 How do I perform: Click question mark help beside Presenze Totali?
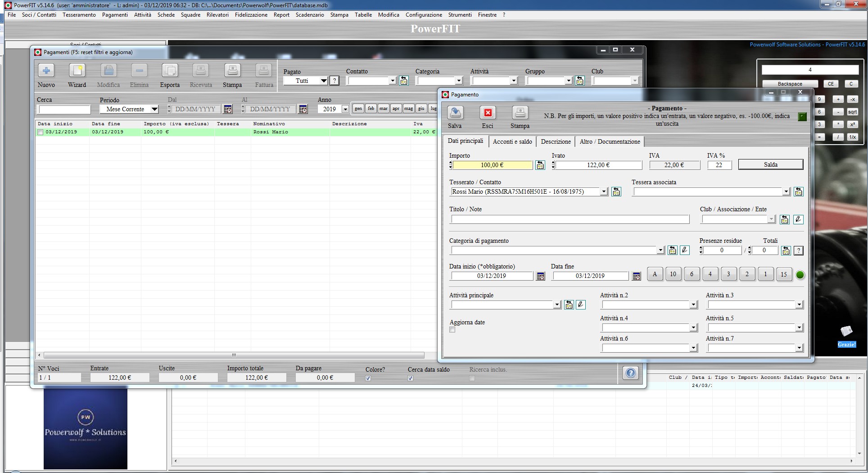(799, 251)
